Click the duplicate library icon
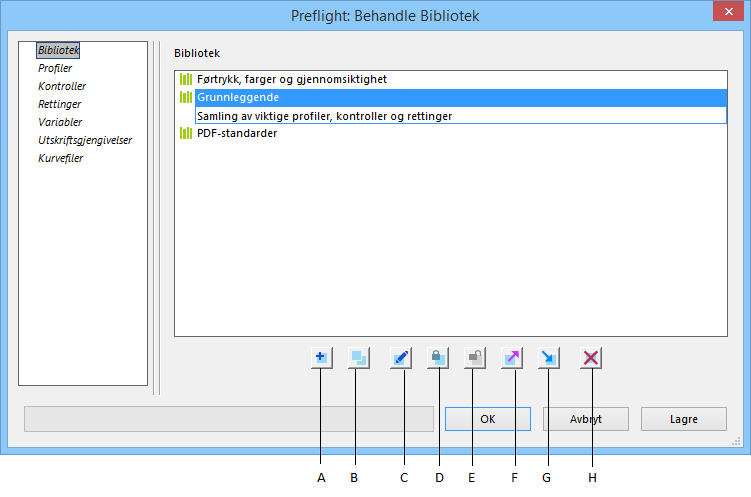The height and width of the screenshot is (497, 751). [359, 357]
